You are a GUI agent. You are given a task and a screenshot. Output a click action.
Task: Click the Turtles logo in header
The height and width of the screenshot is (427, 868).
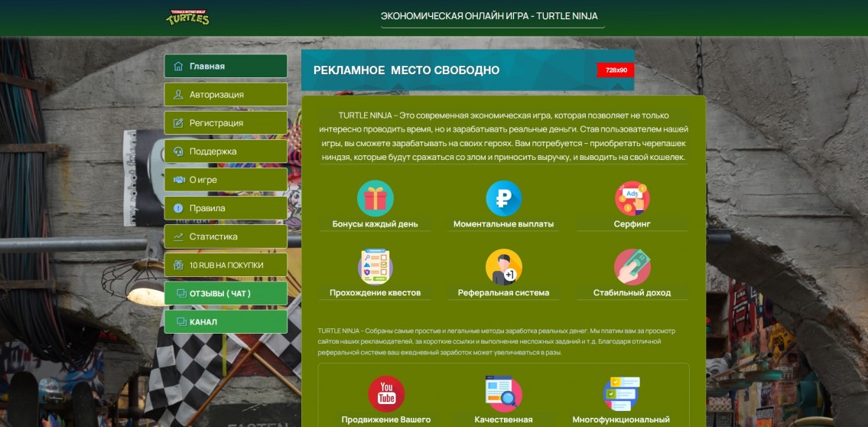187,17
